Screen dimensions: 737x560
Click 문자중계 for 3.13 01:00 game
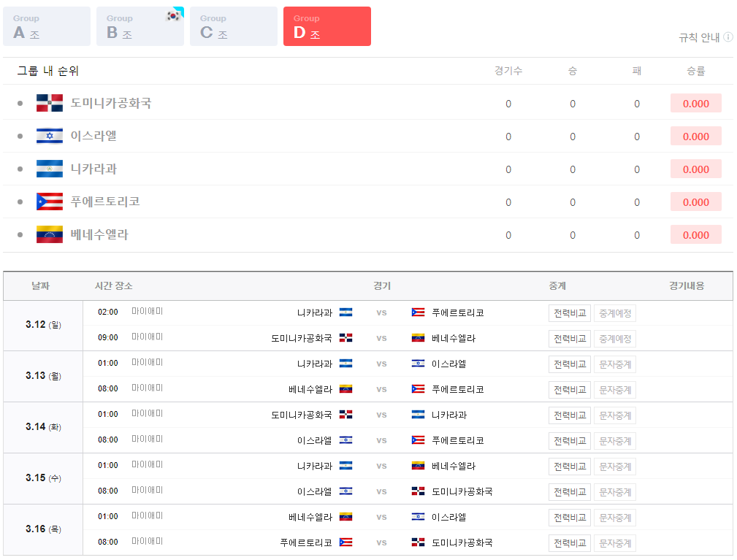pos(615,364)
